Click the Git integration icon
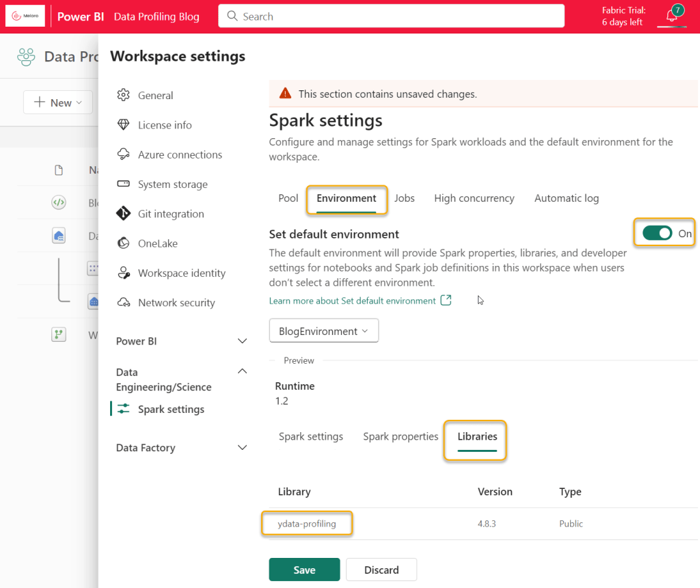Image resolution: width=700 pixels, height=588 pixels. click(x=124, y=214)
